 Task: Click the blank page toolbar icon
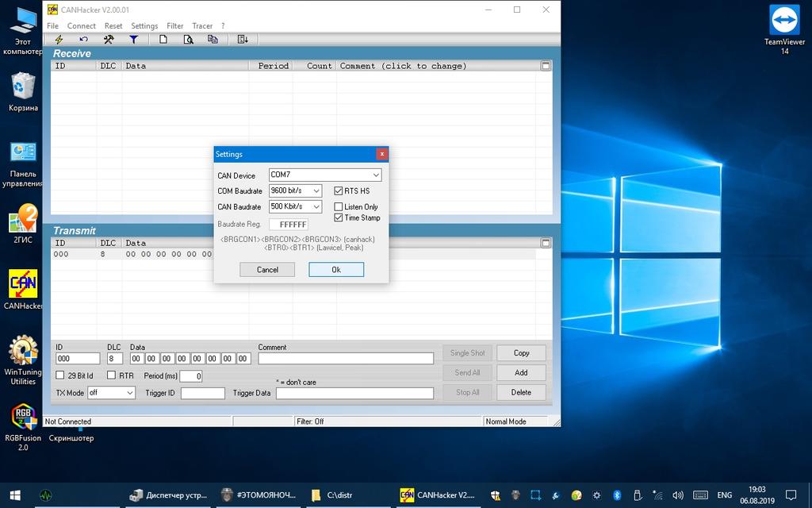tap(163, 39)
